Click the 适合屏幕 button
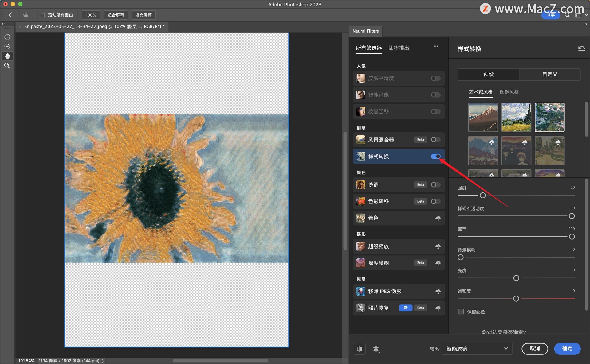 [116, 15]
